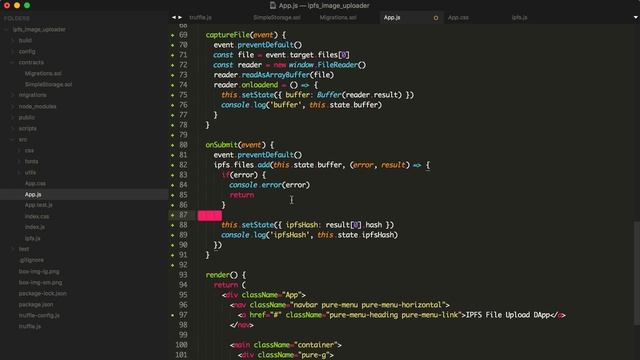This screenshot has height=360, width=640.
Task: Click 'FileReader' on line 72
Action: click(337, 64)
